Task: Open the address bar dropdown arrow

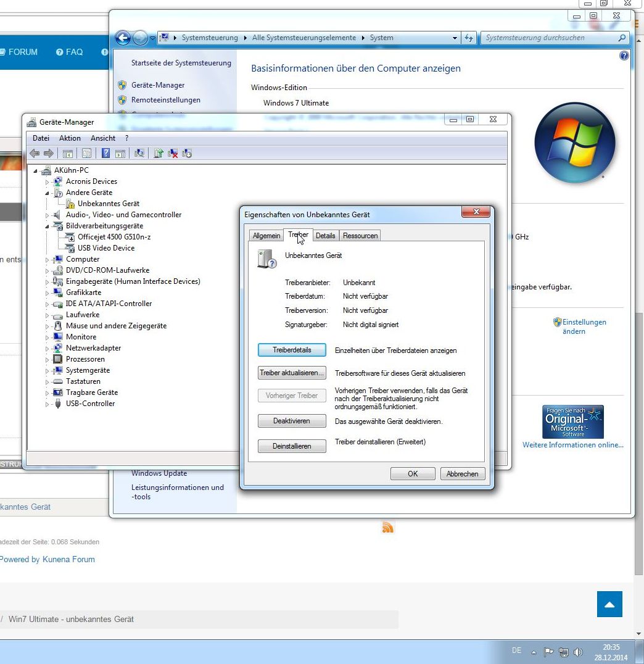Action: (x=455, y=38)
